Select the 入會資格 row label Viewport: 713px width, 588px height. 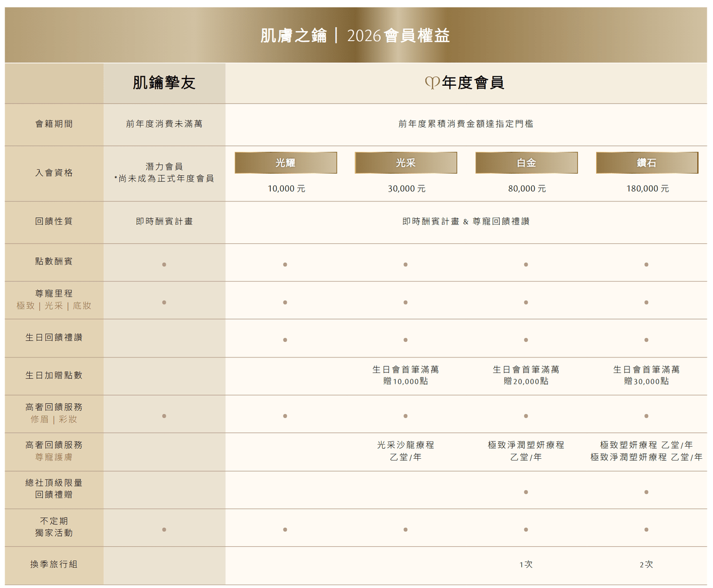[x=54, y=173]
